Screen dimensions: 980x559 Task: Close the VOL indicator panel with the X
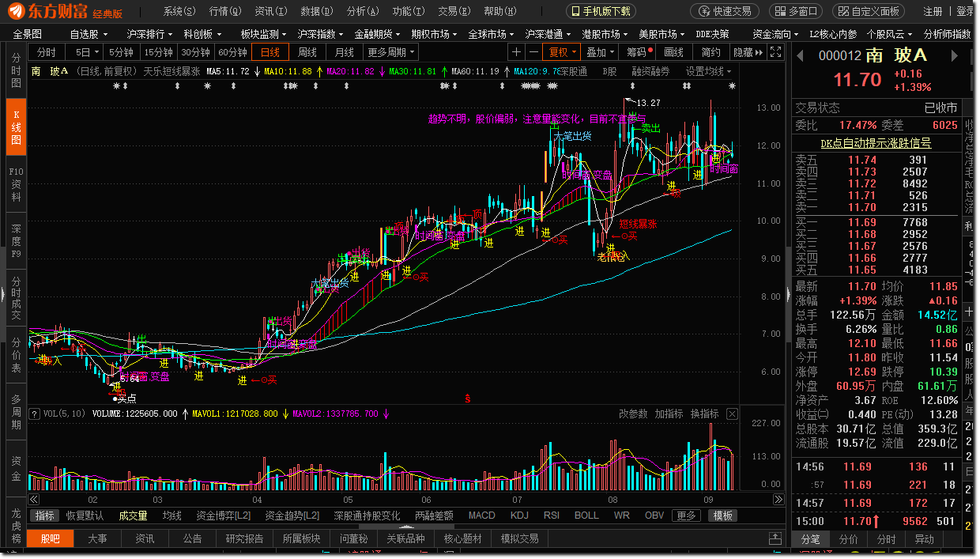click(x=732, y=414)
